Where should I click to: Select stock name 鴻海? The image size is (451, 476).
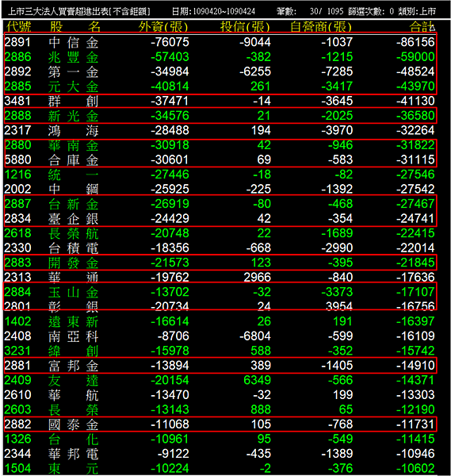click(x=74, y=130)
